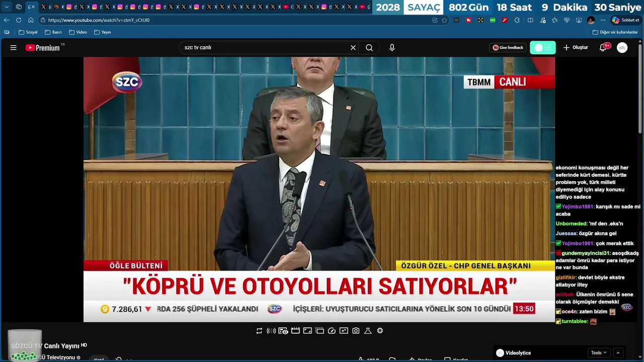Open the YouTube account avatar menu
This screenshot has width=644, height=362.
(622, 48)
